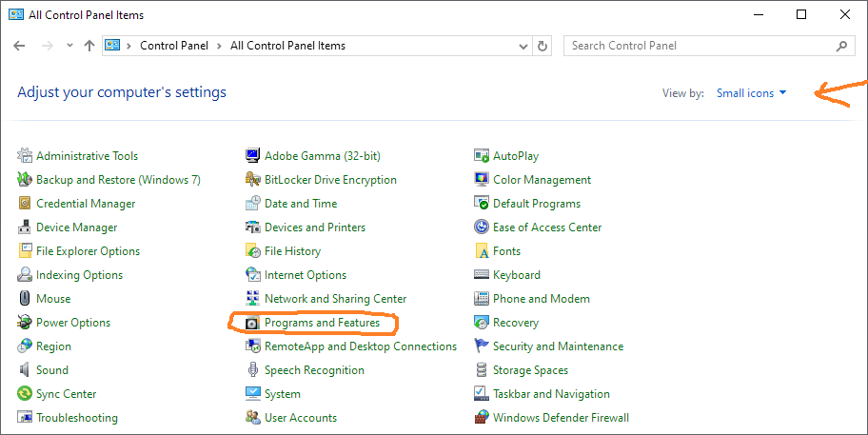
Task: Click the Device Manager icon
Action: coord(25,227)
